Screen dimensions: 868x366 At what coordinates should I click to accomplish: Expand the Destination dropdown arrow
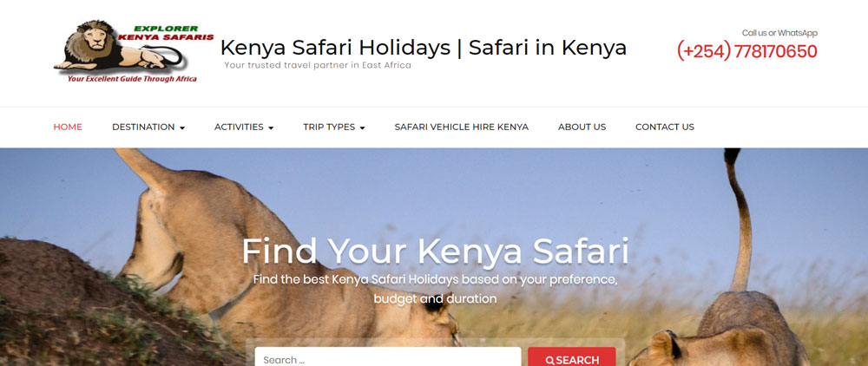coord(182,127)
